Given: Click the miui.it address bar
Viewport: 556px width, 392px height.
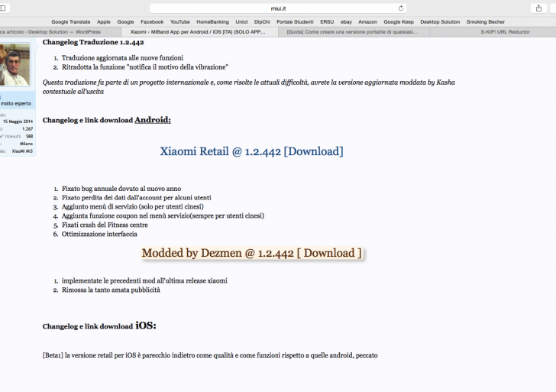Looking at the screenshot, I should point(278,8).
